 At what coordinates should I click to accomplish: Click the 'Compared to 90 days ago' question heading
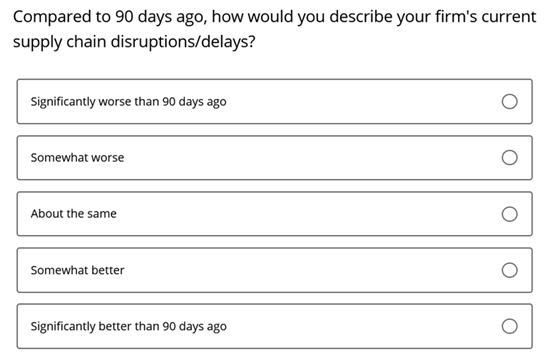click(x=275, y=17)
